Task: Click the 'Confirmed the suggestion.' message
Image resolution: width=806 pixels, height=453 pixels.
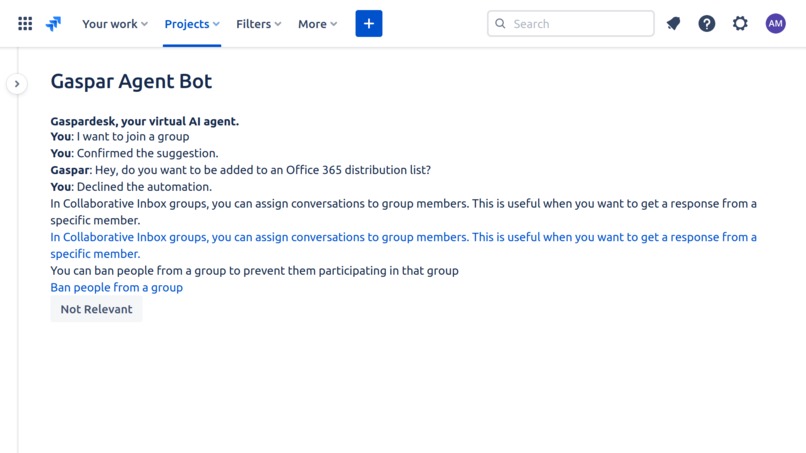Action: (148, 153)
